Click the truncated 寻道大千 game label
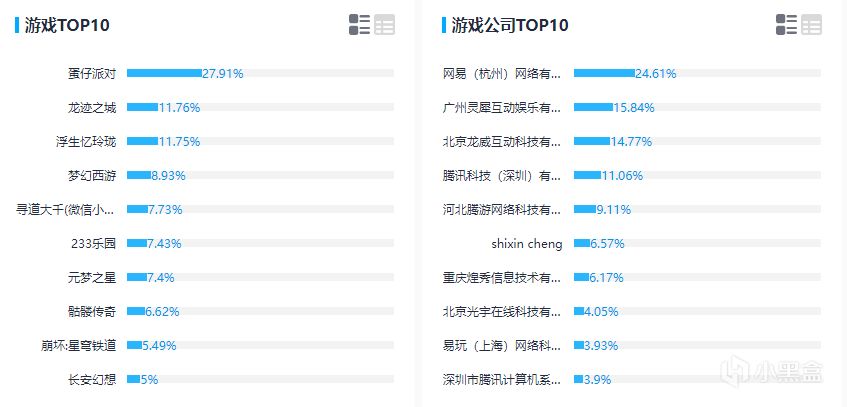Screen dimensions: 847x407 coord(66,209)
